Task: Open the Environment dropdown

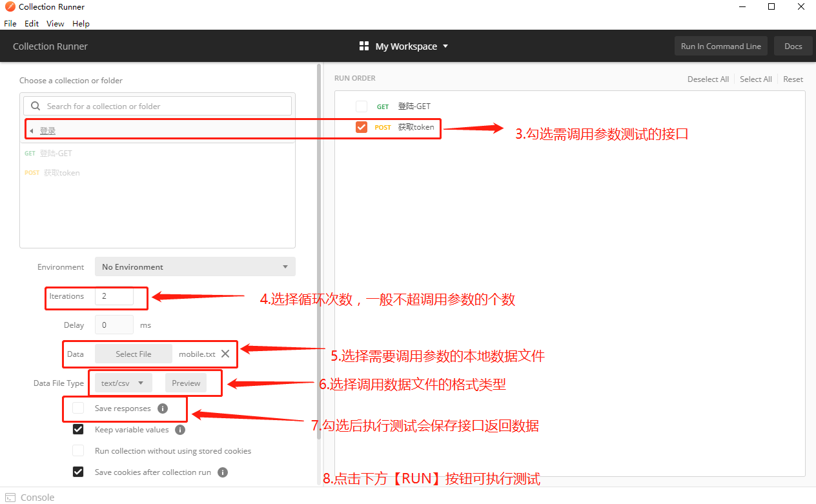Action: tap(195, 267)
